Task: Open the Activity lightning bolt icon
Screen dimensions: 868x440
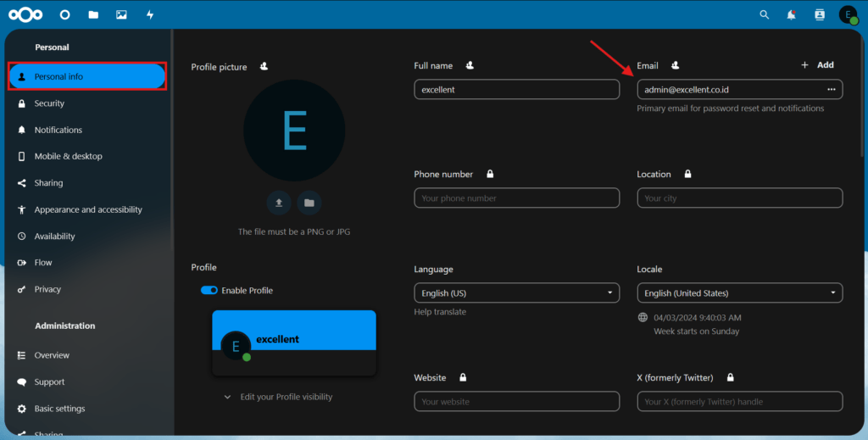Action: (x=150, y=14)
